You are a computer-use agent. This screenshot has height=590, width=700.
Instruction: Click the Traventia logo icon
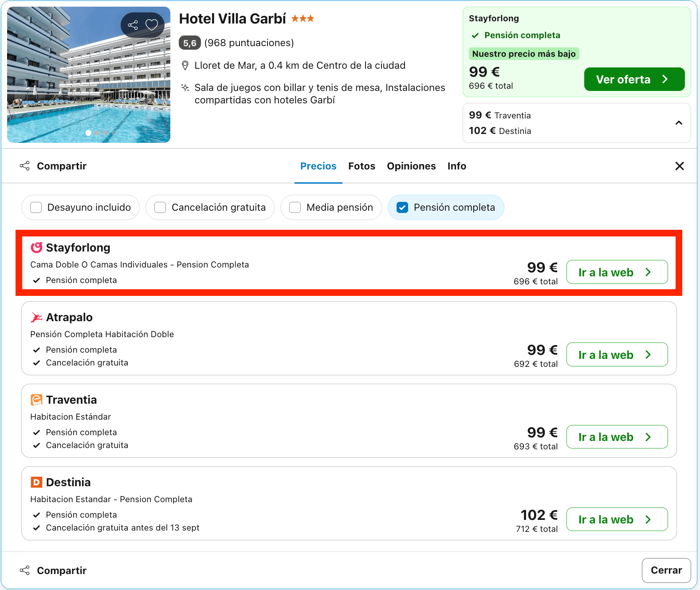click(x=36, y=400)
